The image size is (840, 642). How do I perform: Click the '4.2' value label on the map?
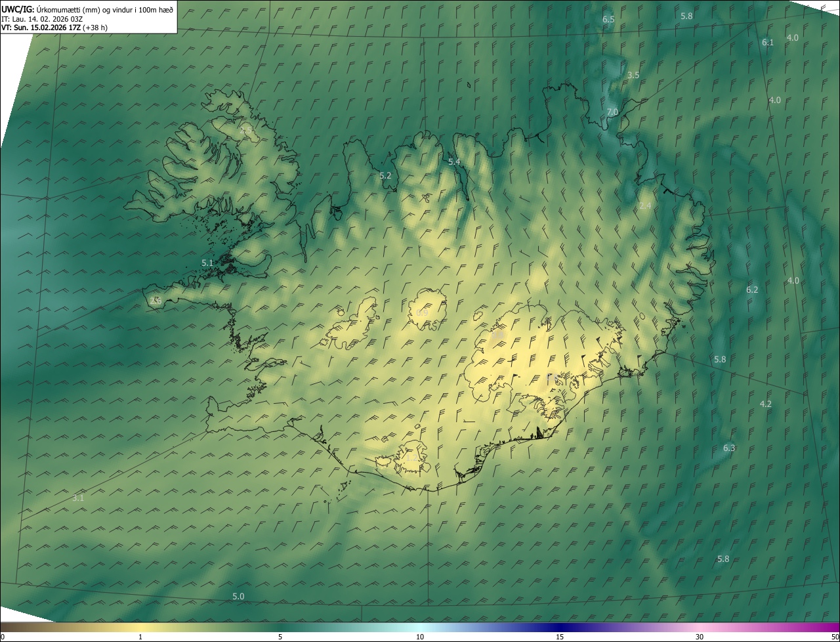766,404
